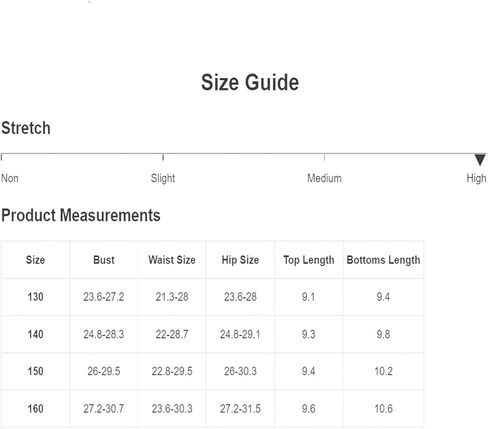This screenshot has width=488, height=429.
Task: Select the Slight stretch label
Action: [x=163, y=178]
